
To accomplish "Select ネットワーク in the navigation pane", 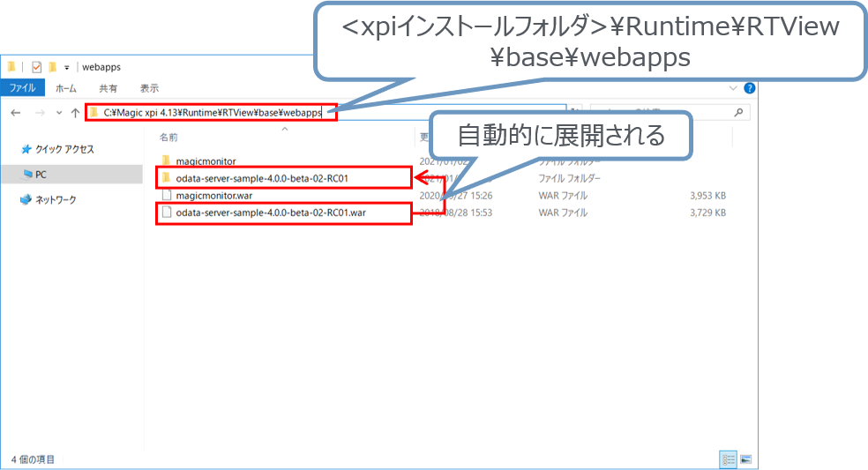I will coord(55,199).
